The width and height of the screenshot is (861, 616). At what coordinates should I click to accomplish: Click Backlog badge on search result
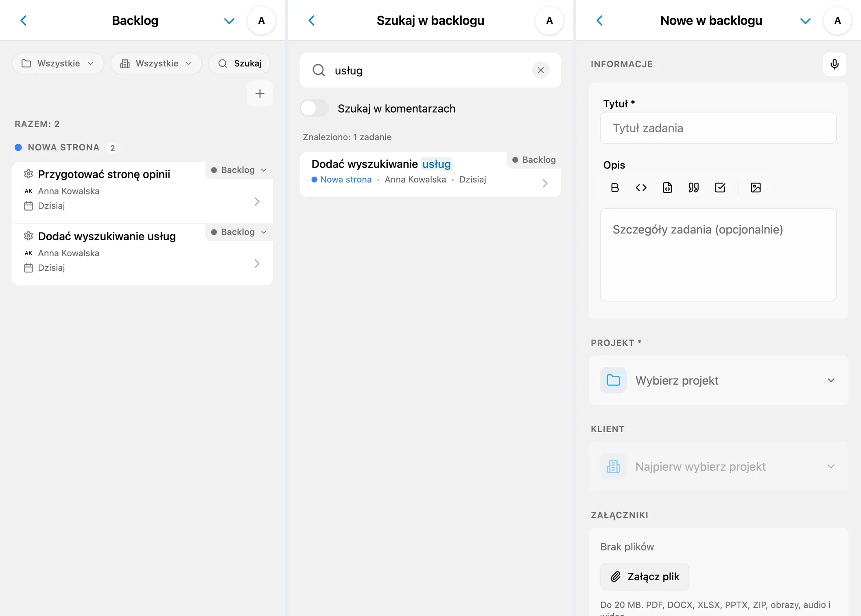[x=534, y=160]
